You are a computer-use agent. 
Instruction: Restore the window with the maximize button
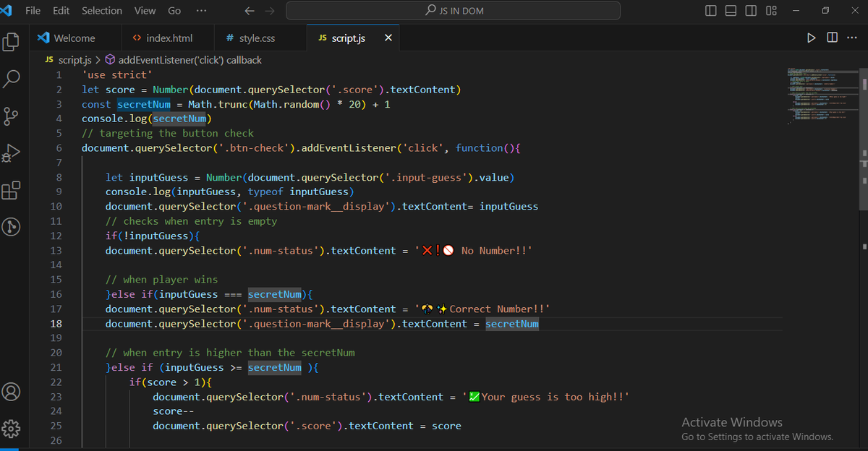point(825,11)
